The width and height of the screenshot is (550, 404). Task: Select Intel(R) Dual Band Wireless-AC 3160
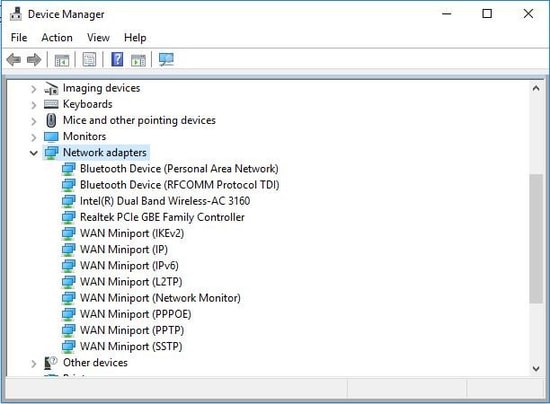click(x=165, y=201)
